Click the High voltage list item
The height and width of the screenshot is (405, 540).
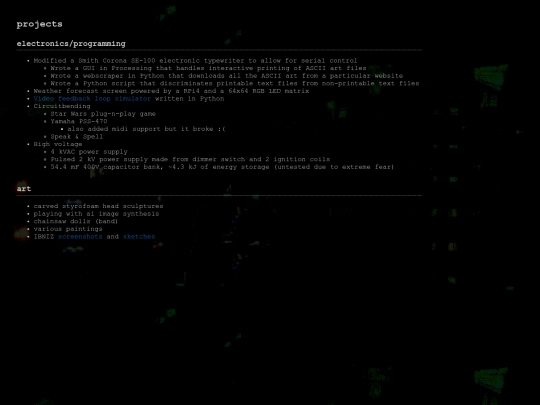point(58,144)
